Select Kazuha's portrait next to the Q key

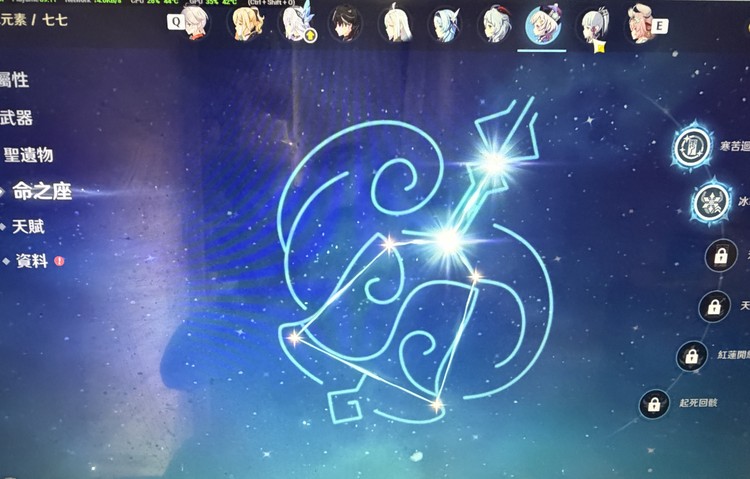tap(196, 22)
